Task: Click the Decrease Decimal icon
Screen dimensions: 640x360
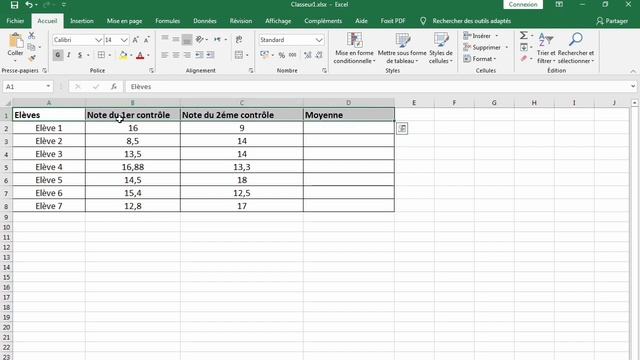Action: [x=319, y=55]
